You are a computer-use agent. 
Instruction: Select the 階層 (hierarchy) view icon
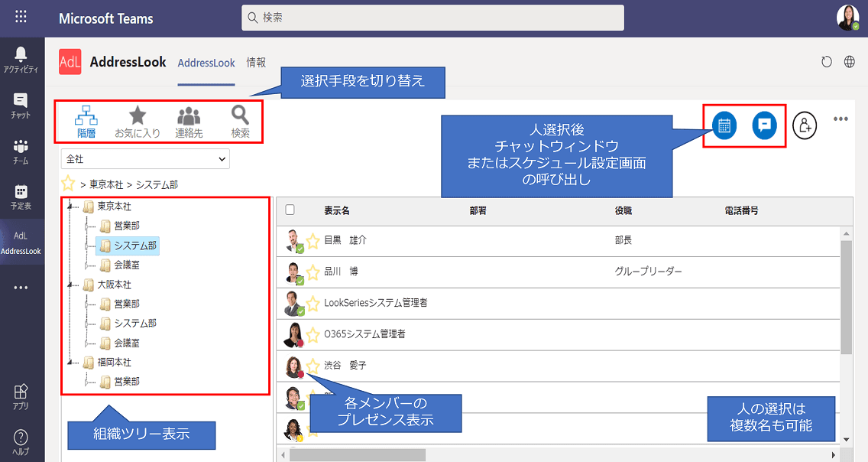[x=86, y=122]
